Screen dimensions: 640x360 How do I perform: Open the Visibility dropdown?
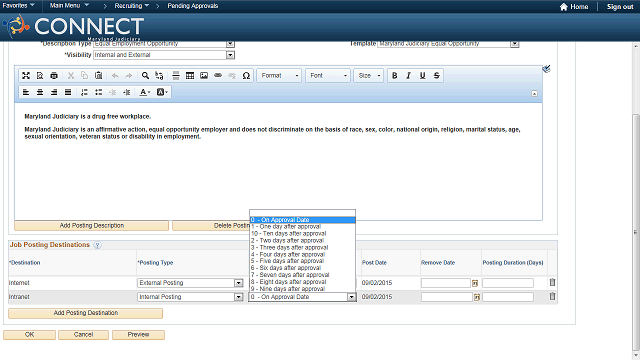pyautogui.click(x=230, y=55)
